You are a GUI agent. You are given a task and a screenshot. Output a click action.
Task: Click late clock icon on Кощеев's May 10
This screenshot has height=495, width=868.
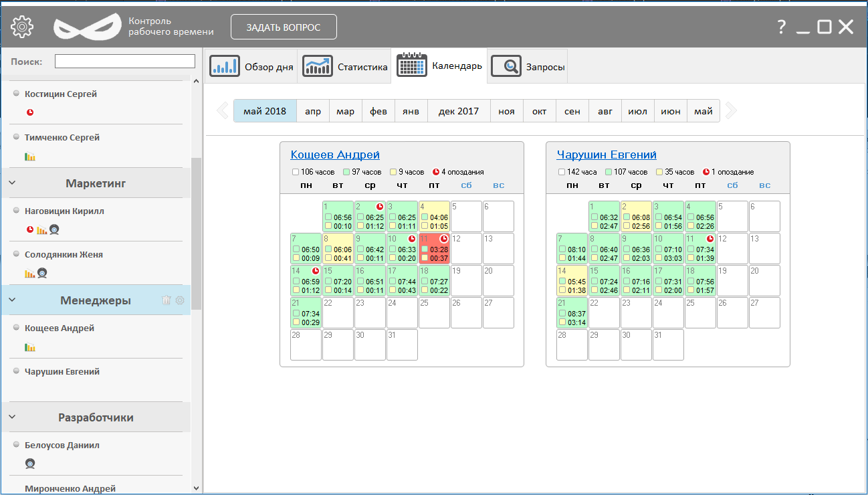pyautogui.click(x=411, y=239)
